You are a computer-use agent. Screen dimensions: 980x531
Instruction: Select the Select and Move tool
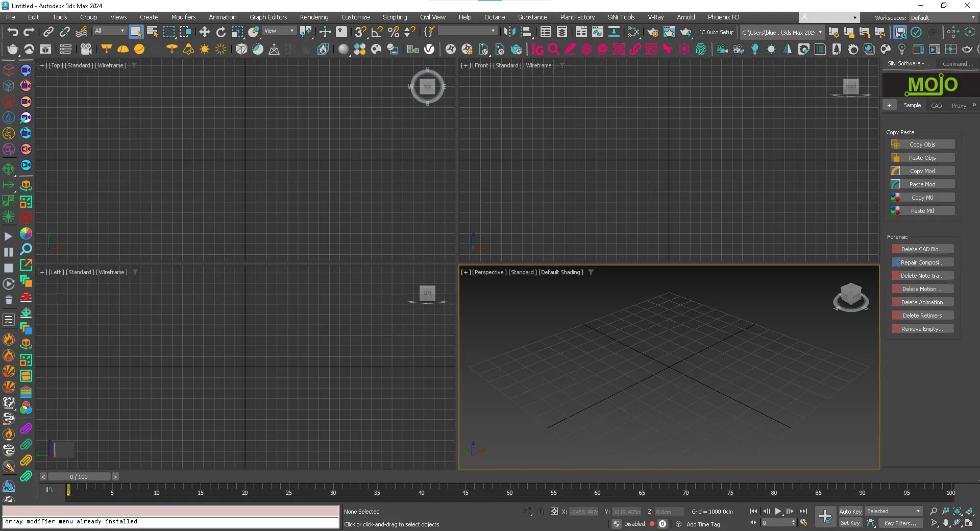pos(205,32)
